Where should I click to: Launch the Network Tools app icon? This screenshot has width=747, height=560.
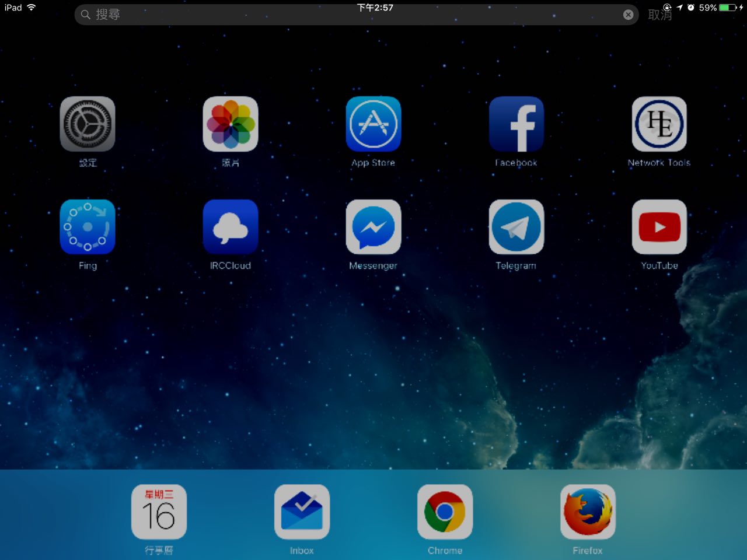[659, 124]
